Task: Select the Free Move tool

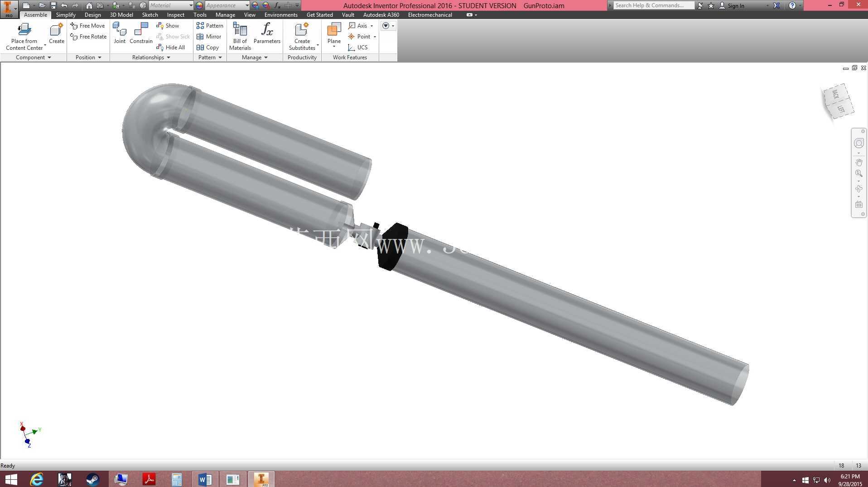Action: [88, 26]
